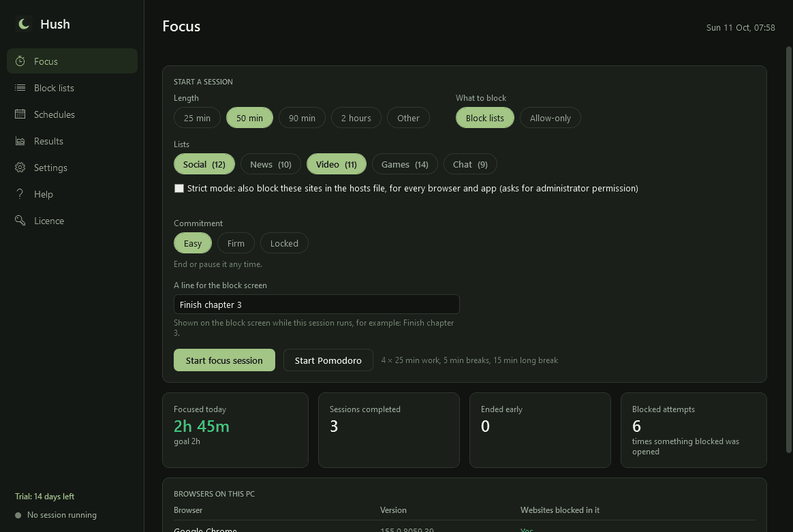Click the block screen line text field
This screenshot has width=793, height=532.
(317, 304)
